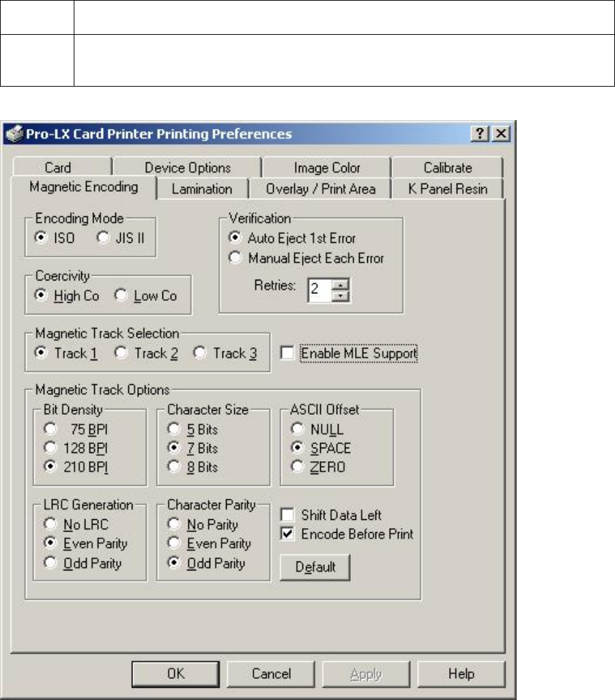Open the Lamination tab
The width and height of the screenshot is (615, 700).
point(202,189)
